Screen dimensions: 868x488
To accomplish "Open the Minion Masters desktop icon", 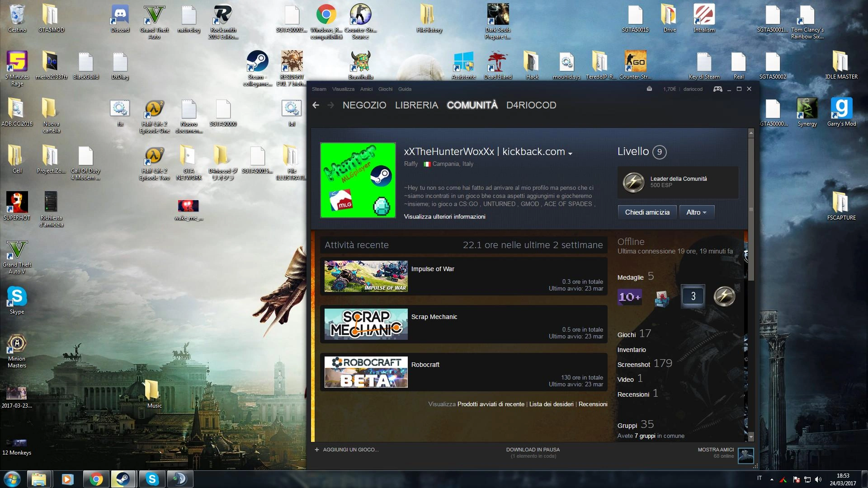I will [17, 351].
